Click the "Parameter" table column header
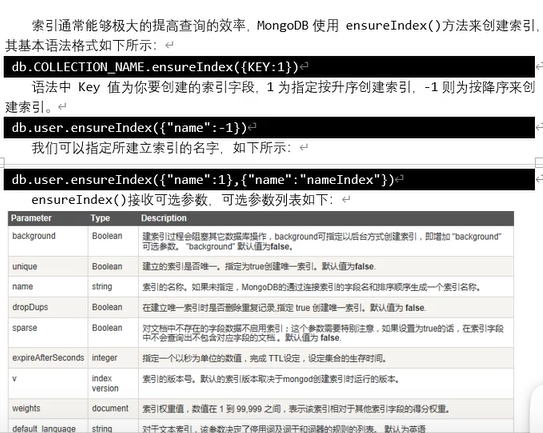 [31, 218]
